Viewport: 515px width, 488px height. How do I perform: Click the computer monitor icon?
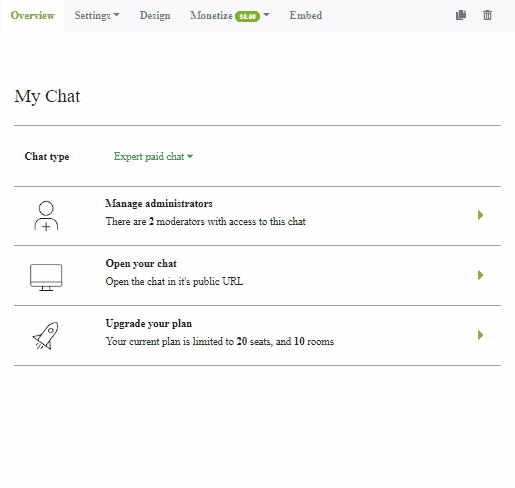coord(46,277)
